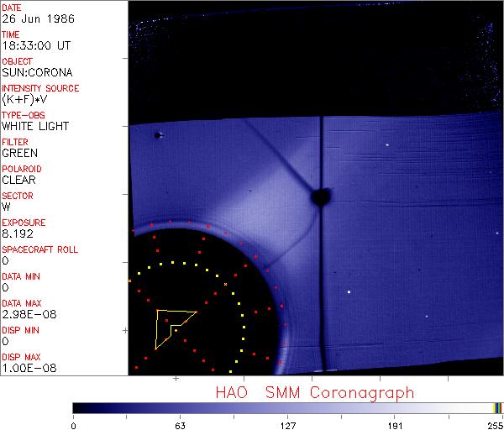The width and height of the screenshot is (504, 430).
Task: Click the yellow-blue stripe at the colorbar's right end
Action: 497,407
